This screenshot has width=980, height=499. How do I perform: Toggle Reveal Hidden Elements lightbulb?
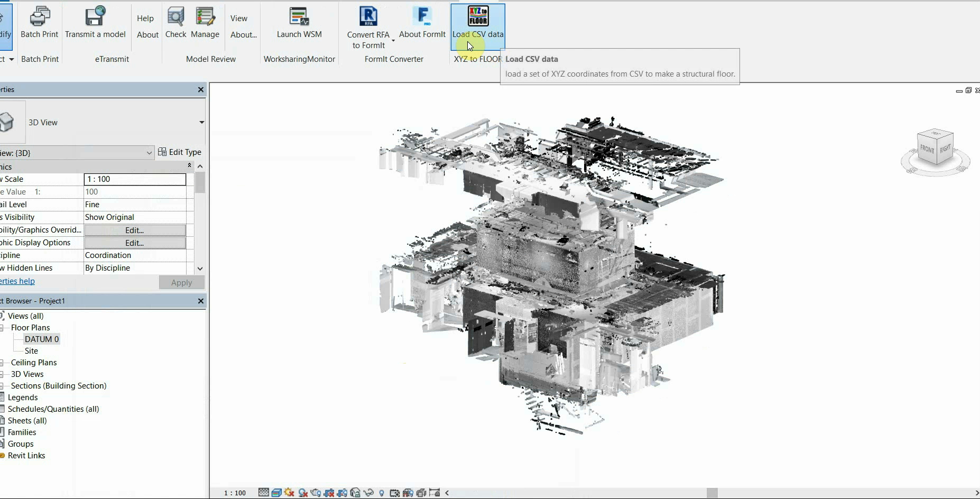click(x=381, y=492)
